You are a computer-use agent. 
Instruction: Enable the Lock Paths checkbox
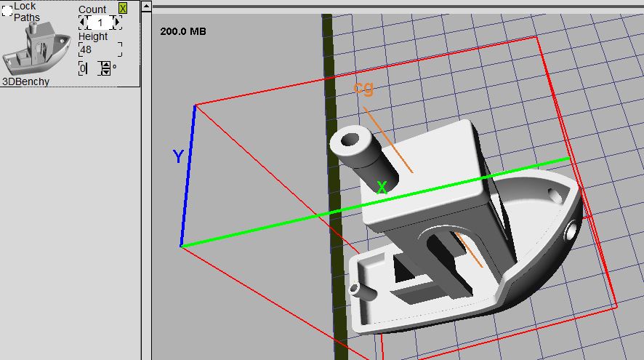click(x=7, y=11)
